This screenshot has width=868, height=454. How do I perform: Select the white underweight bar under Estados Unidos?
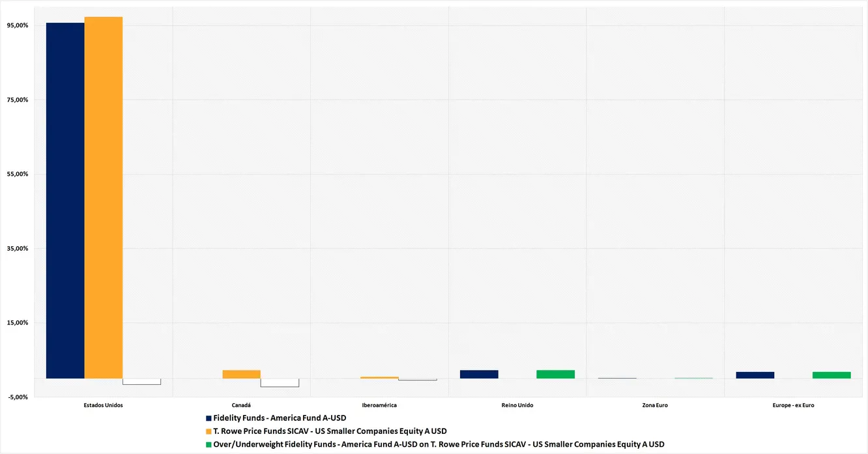tap(141, 382)
